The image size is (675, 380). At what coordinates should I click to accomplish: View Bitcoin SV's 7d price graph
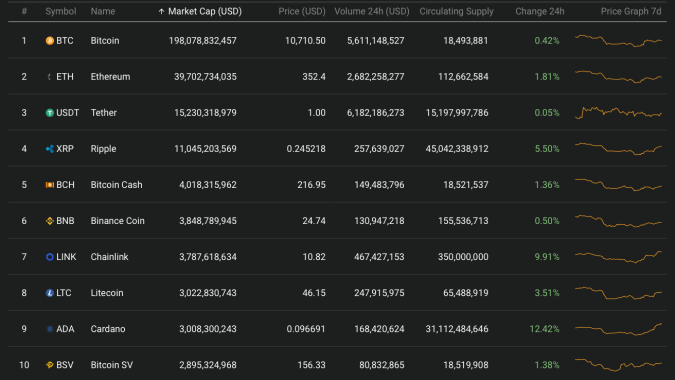coord(619,365)
